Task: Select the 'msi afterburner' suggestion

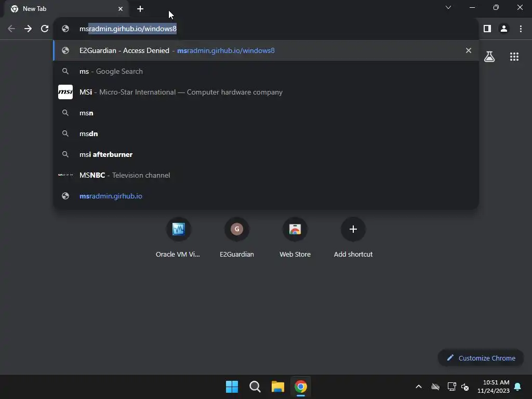Action: [266, 154]
